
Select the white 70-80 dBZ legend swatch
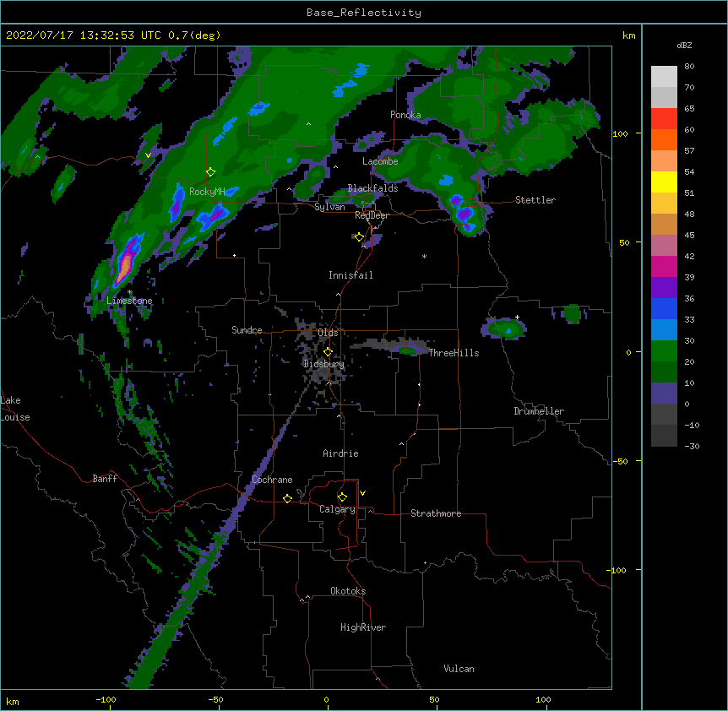pyautogui.click(x=664, y=77)
